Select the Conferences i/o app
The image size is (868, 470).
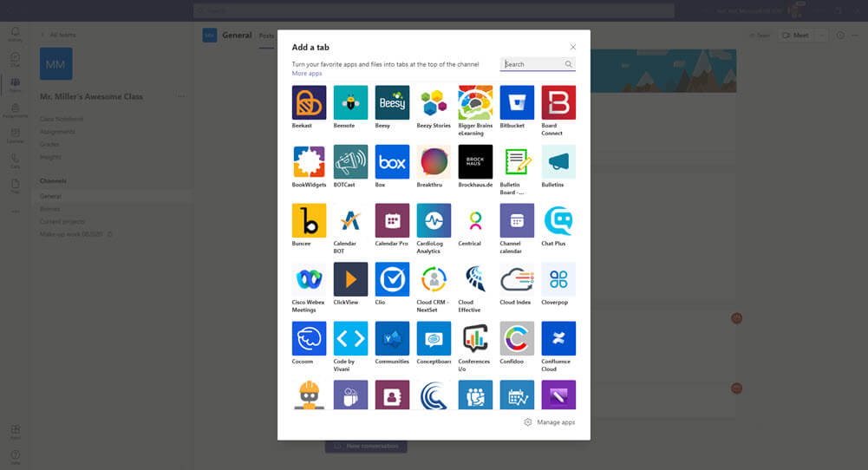point(475,338)
